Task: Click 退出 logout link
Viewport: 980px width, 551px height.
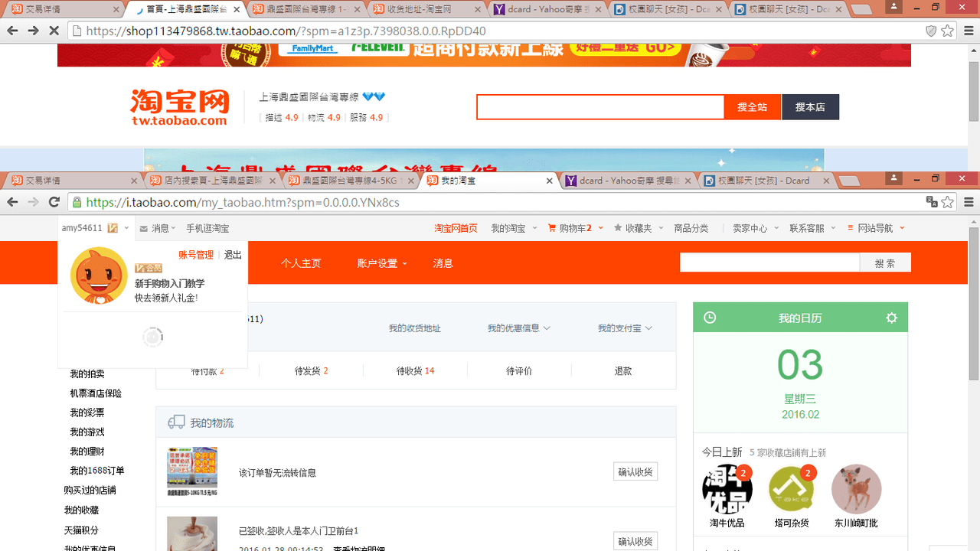Action: pos(233,255)
